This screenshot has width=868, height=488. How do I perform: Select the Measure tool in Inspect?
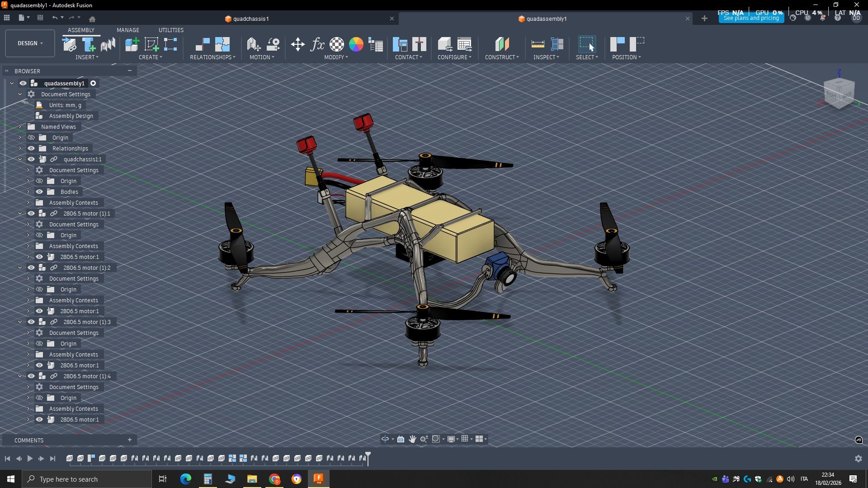point(538,44)
